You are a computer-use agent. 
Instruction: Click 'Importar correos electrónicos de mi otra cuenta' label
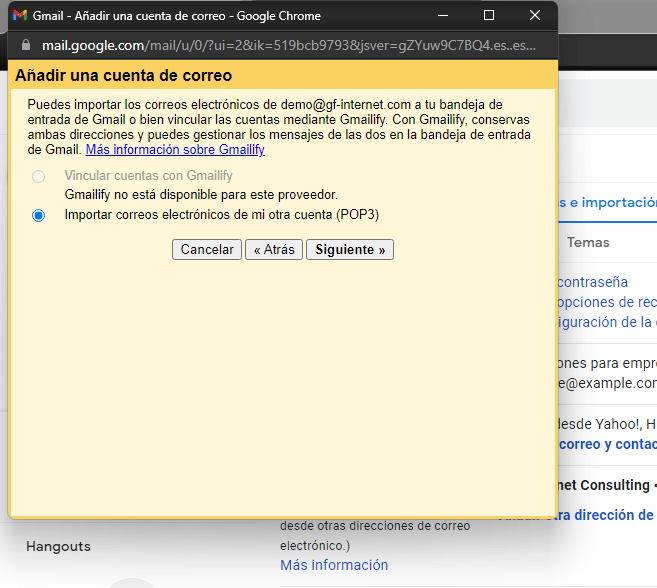coord(222,215)
